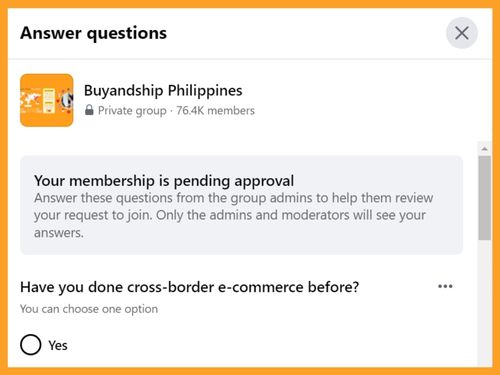Close the Answer questions dialog
This screenshot has height=375, width=500.
pyautogui.click(x=462, y=33)
